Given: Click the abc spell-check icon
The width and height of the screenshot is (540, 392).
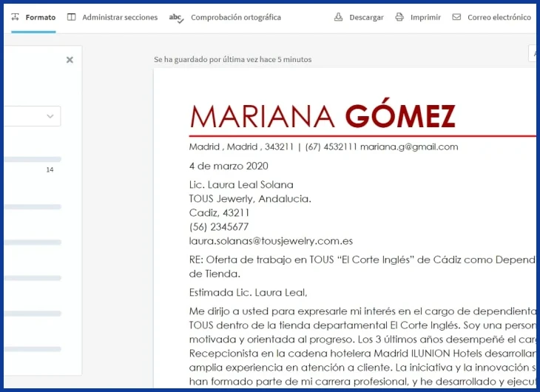Looking at the screenshot, I should point(176,18).
